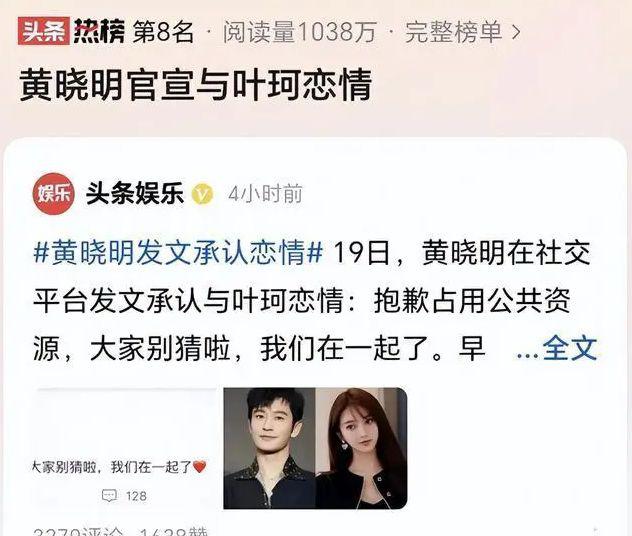
Task: Open hashtag #黄晓明发文承认恋情#
Action: 179,253
